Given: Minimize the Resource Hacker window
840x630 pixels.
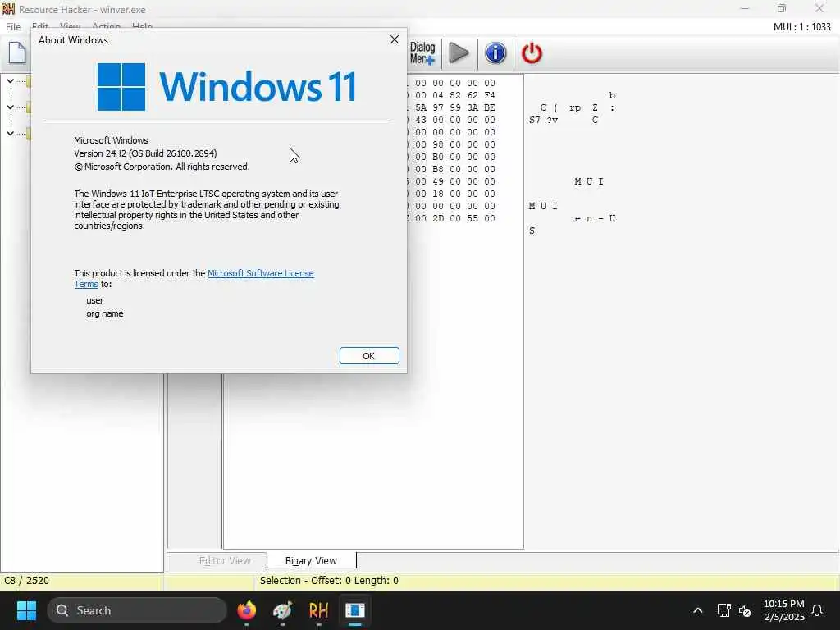Looking at the screenshot, I should (745, 8).
